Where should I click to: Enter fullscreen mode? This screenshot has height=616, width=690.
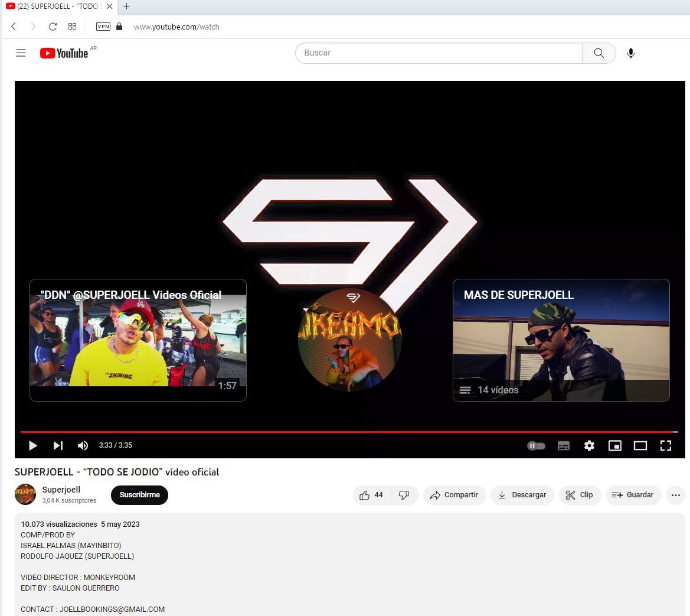coord(666,445)
